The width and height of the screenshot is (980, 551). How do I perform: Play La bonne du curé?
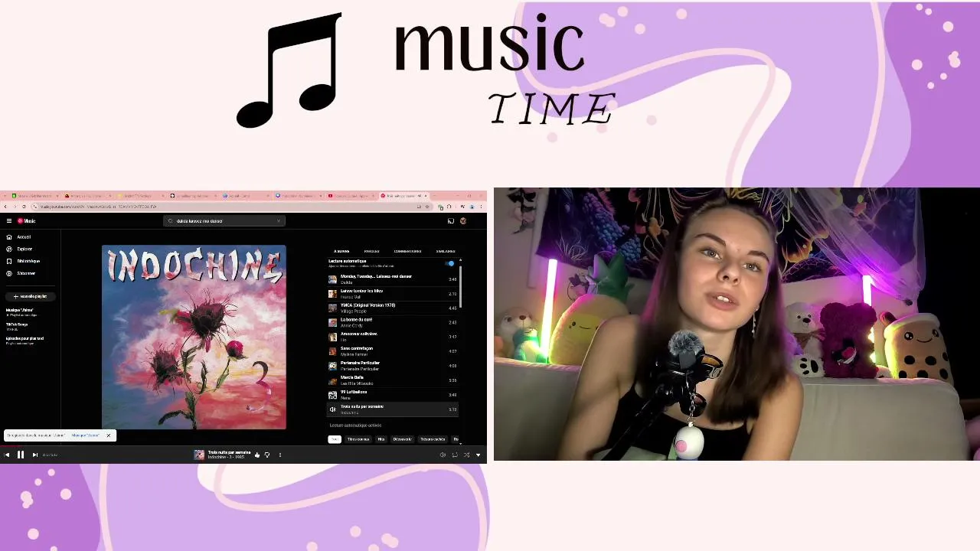393,323
